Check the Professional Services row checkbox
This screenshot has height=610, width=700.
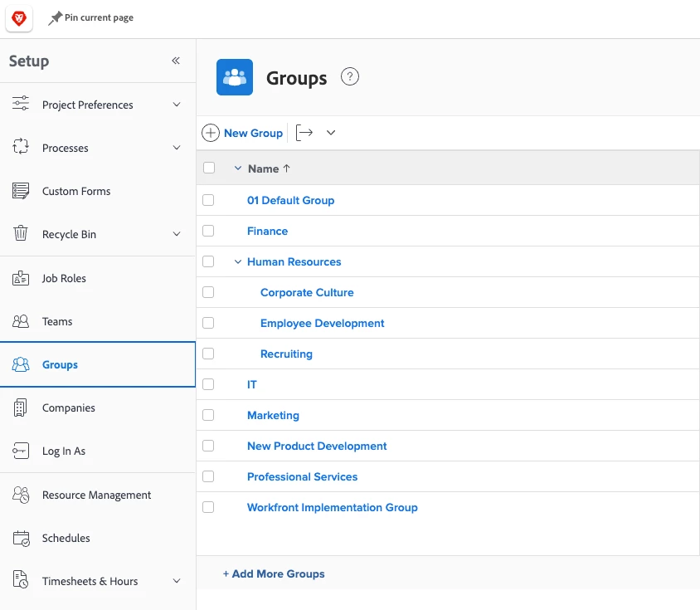pos(208,476)
